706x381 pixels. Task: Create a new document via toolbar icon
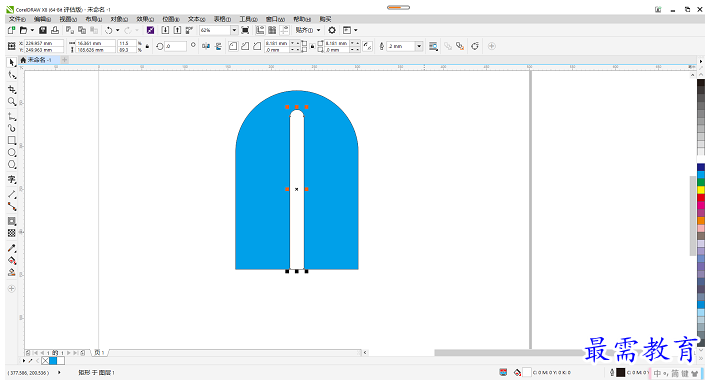coord(11,30)
